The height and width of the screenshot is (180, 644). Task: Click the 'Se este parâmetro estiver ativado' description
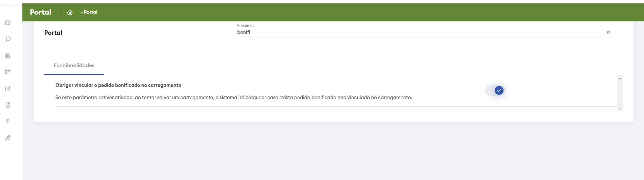coord(233,97)
